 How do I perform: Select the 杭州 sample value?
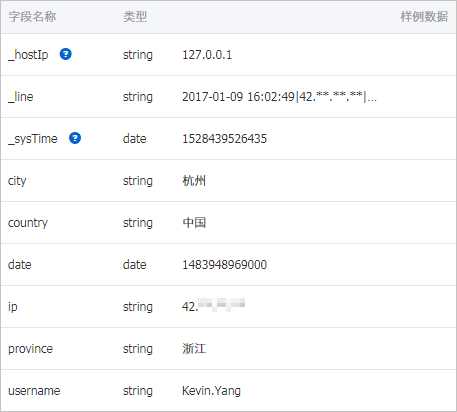[194, 181]
